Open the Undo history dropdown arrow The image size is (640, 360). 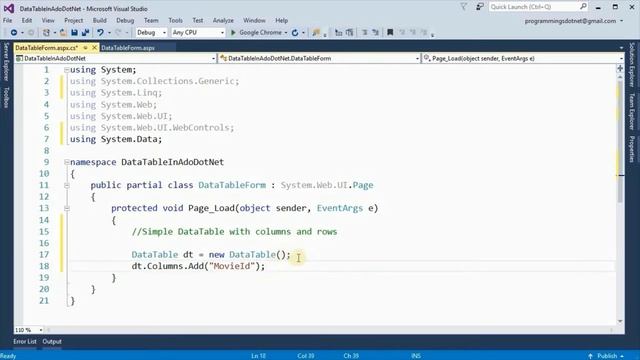pos(109,33)
